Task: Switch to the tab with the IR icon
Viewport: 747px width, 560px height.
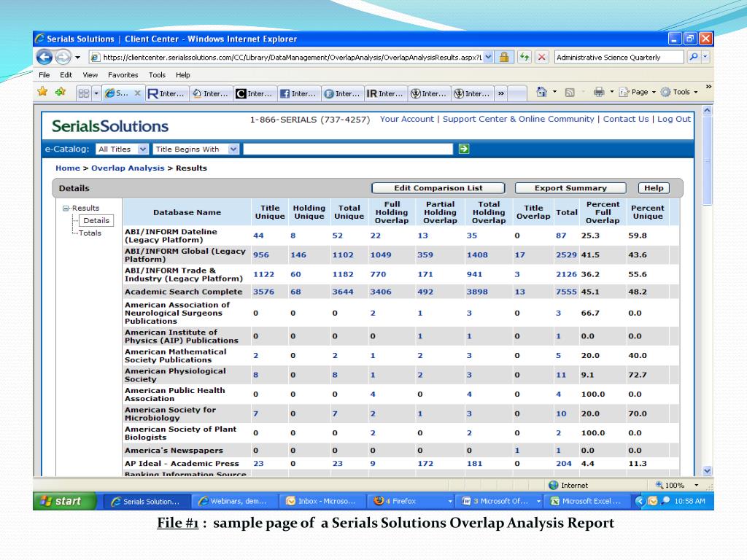Action: pyautogui.click(x=385, y=94)
